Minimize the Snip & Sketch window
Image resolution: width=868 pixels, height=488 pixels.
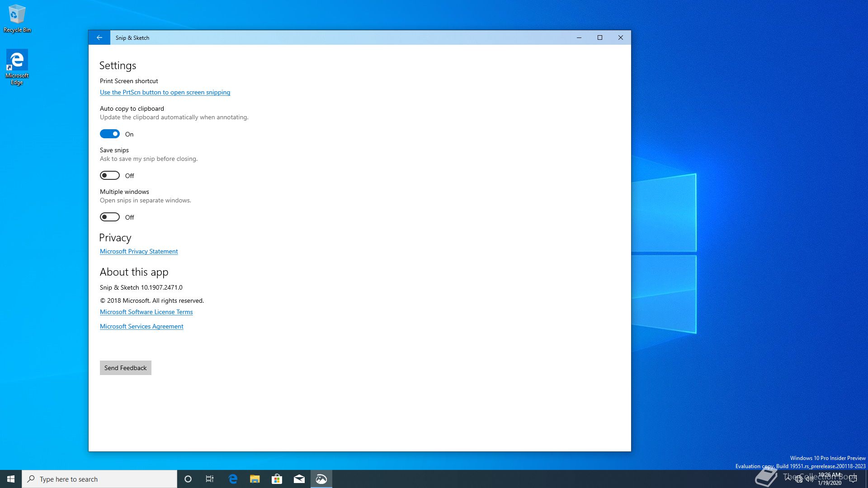(579, 38)
